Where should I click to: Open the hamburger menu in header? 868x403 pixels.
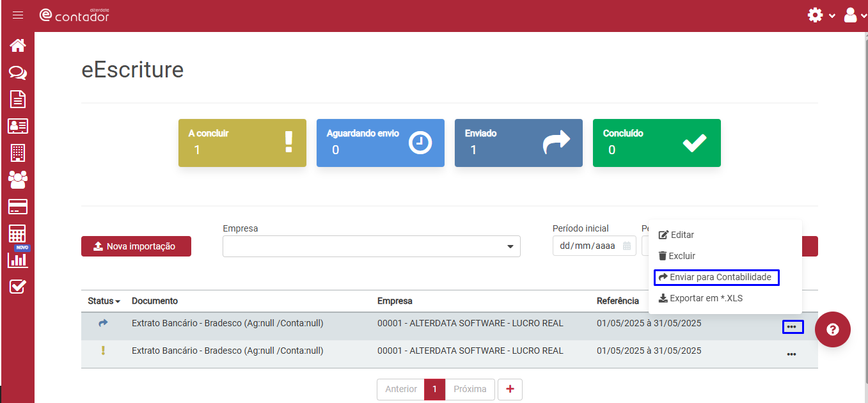[18, 15]
